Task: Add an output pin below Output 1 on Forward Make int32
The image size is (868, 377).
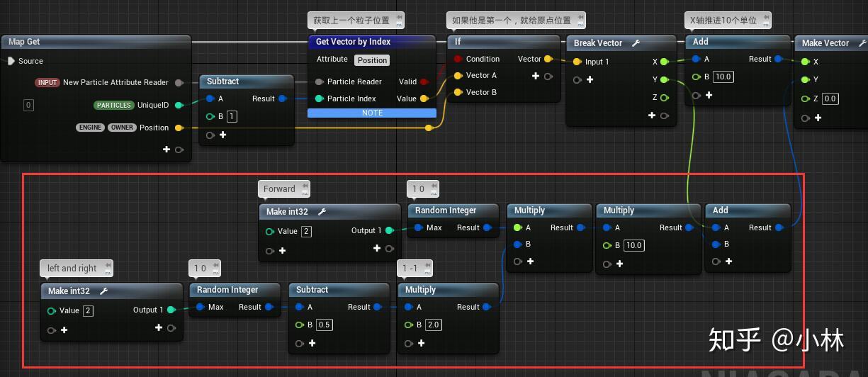Action: tap(377, 248)
